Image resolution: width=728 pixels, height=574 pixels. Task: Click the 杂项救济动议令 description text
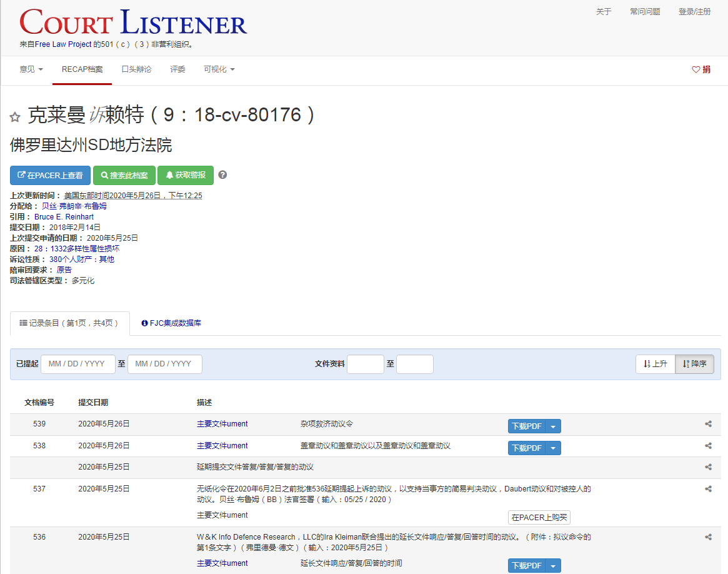click(327, 424)
